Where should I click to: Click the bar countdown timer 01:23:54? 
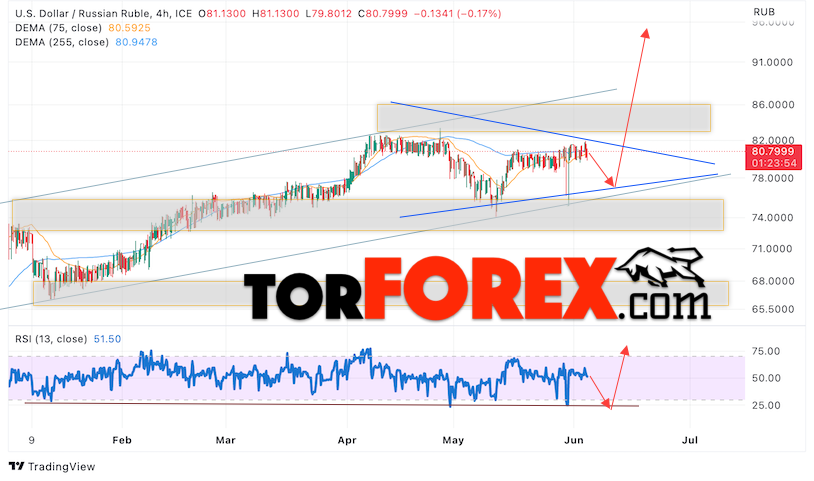(773, 163)
